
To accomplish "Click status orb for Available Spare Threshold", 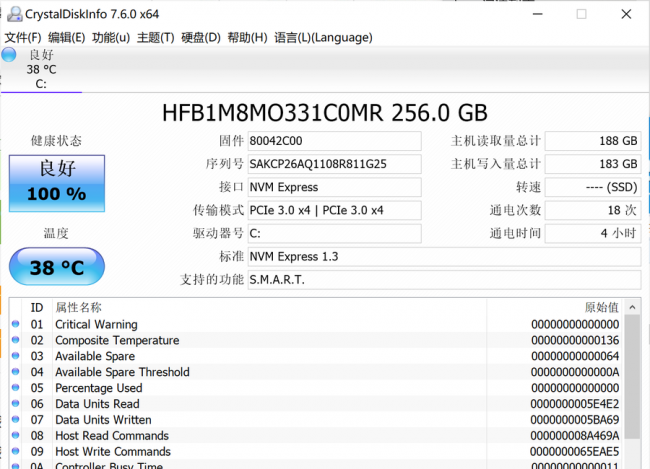I will (15, 372).
